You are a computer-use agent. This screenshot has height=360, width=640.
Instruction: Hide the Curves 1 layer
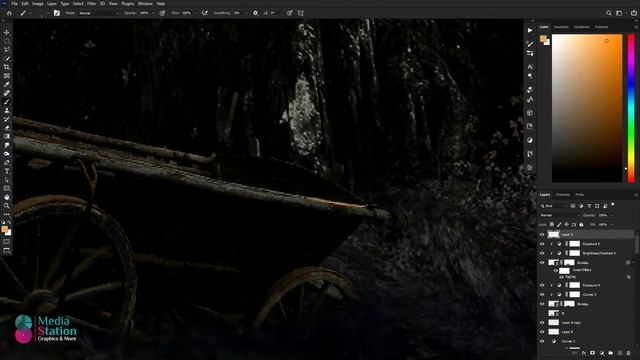(542, 341)
